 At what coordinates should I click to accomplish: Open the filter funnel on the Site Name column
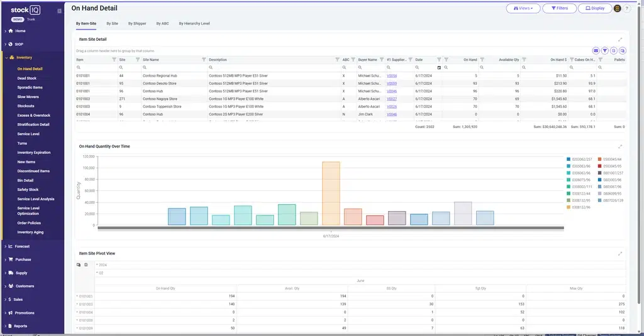point(204,60)
